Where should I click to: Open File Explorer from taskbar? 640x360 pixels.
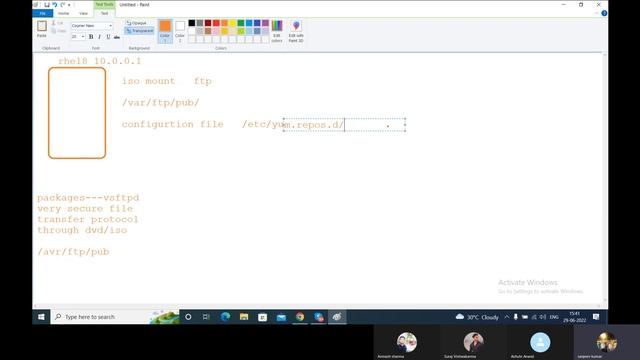coord(244,317)
